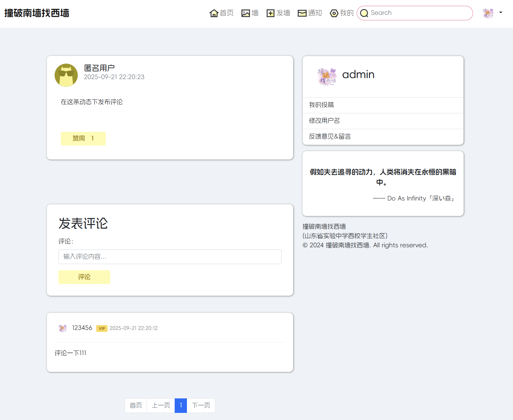
Task: Submit with the yellow 评论 button
Action: [x=84, y=277]
